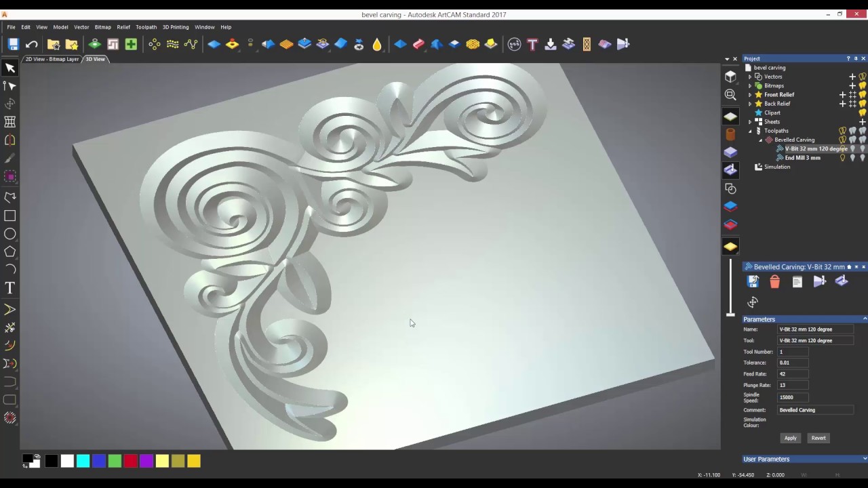Click the green plus icon in the toolbar
The height and width of the screenshot is (488, 868).
[x=131, y=44]
